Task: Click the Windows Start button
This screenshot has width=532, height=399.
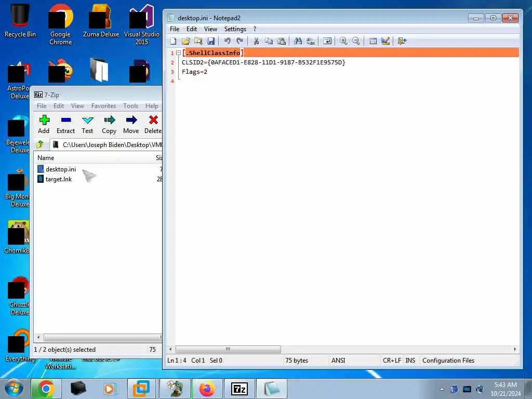Action: pos(14,389)
